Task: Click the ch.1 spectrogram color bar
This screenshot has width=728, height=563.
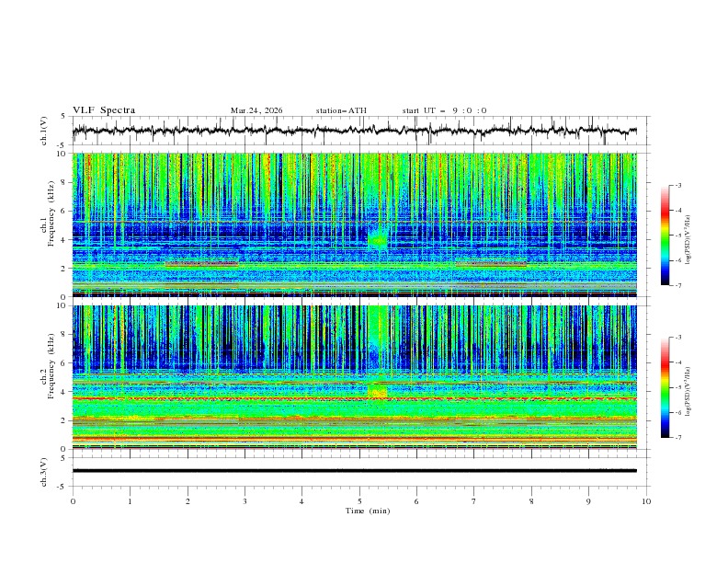Action: tap(665, 236)
